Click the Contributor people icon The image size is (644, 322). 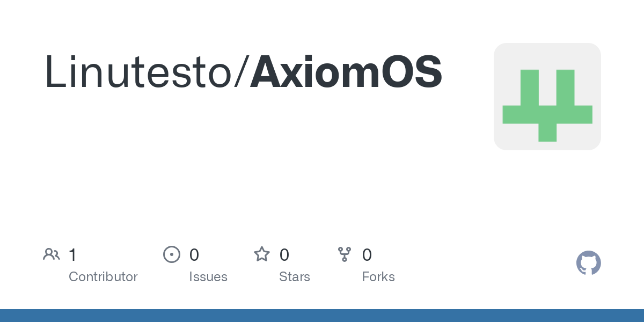click(52, 254)
